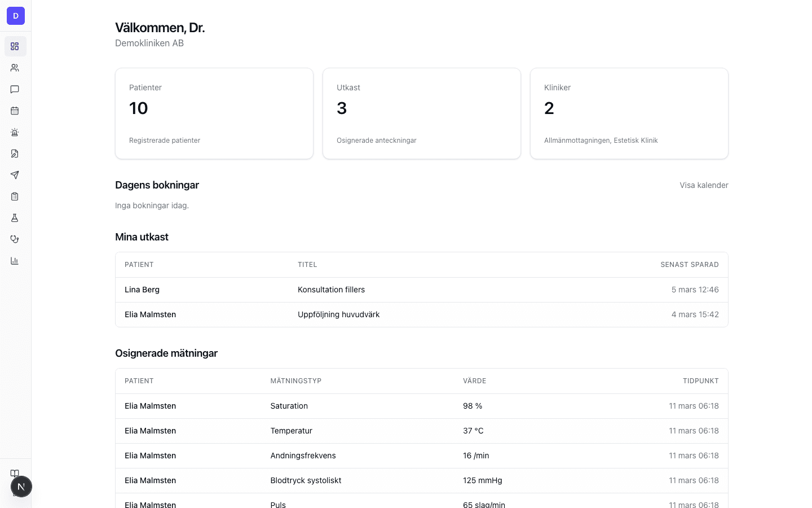Viewport: 812px width, 508px height.
Task: Open the Utkast card showing 3
Action: pyautogui.click(x=422, y=113)
